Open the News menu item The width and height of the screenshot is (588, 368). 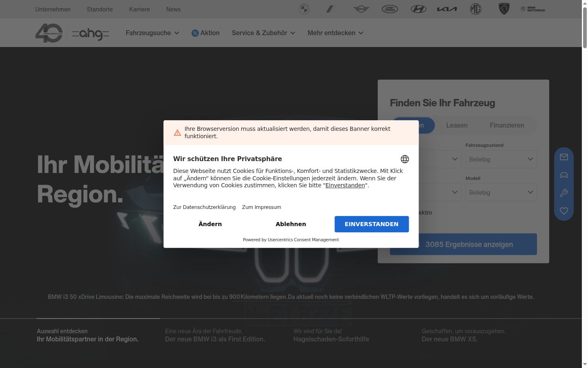[x=173, y=9]
